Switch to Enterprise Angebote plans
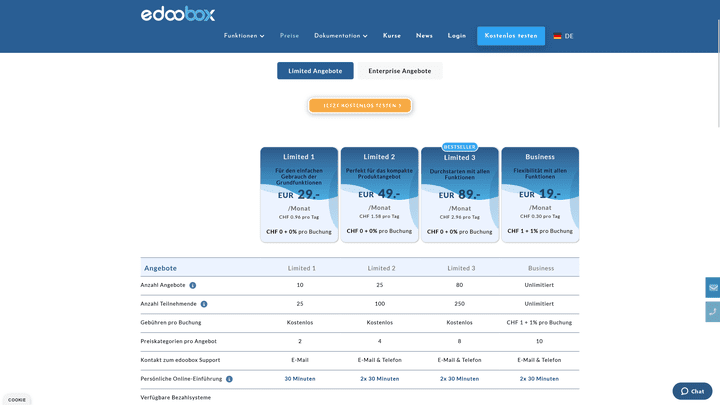The width and height of the screenshot is (720, 405). point(400,71)
